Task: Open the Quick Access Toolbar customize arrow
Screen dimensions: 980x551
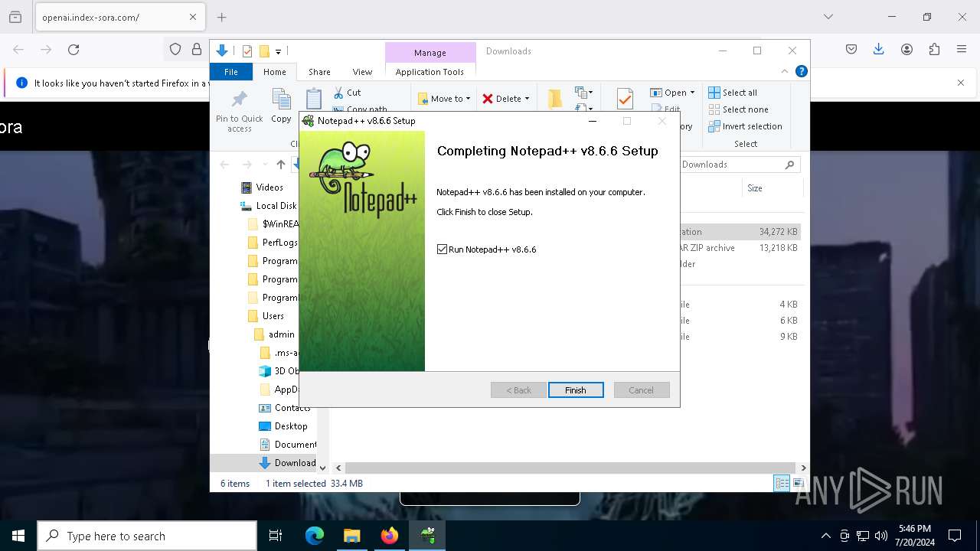Action: 278,51
